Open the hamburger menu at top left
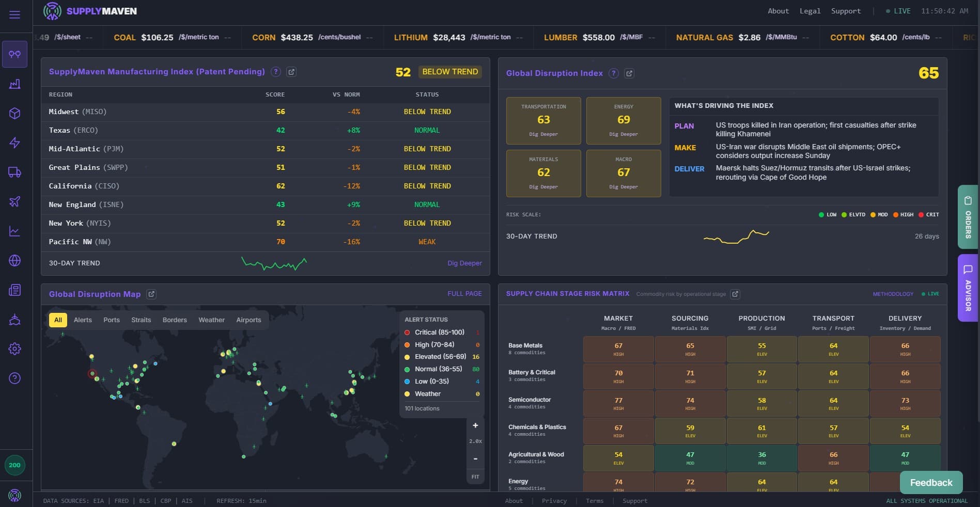 [x=14, y=14]
